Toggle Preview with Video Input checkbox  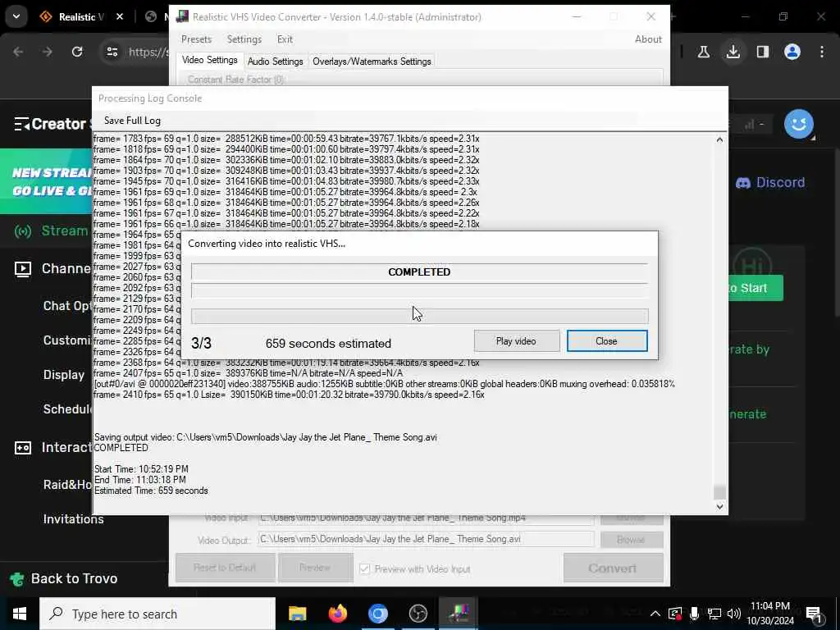point(364,569)
